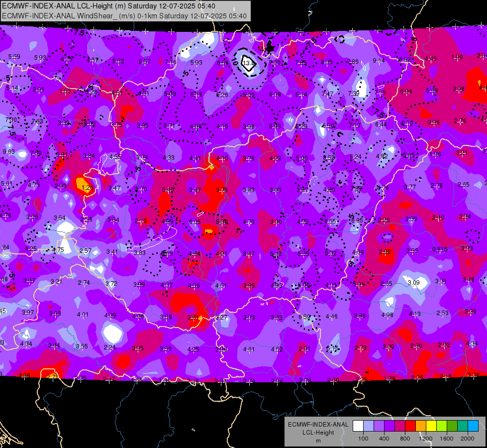The width and height of the screenshot is (487, 448).
Task: Click the 7.16 wind shear value
Action: click(x=171, y=62)
